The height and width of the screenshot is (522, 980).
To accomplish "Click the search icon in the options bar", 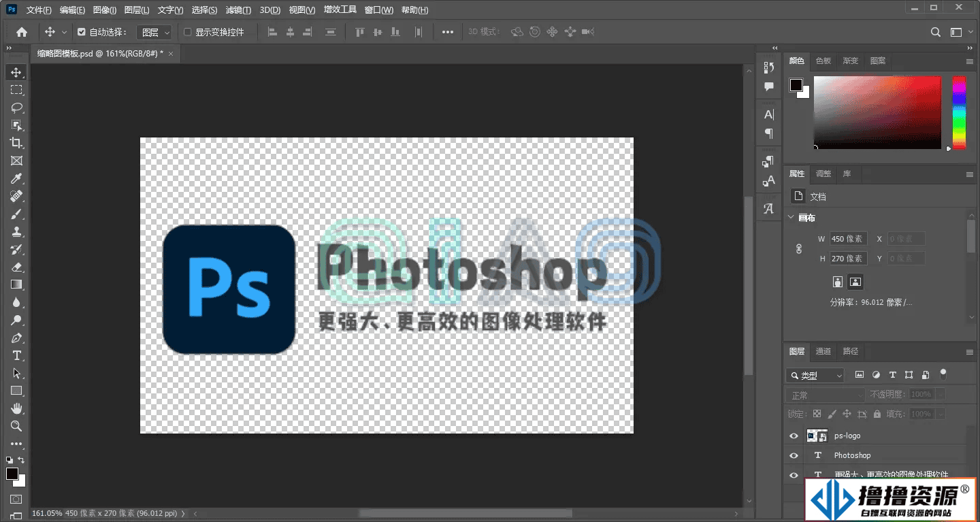I will point(936,32).
